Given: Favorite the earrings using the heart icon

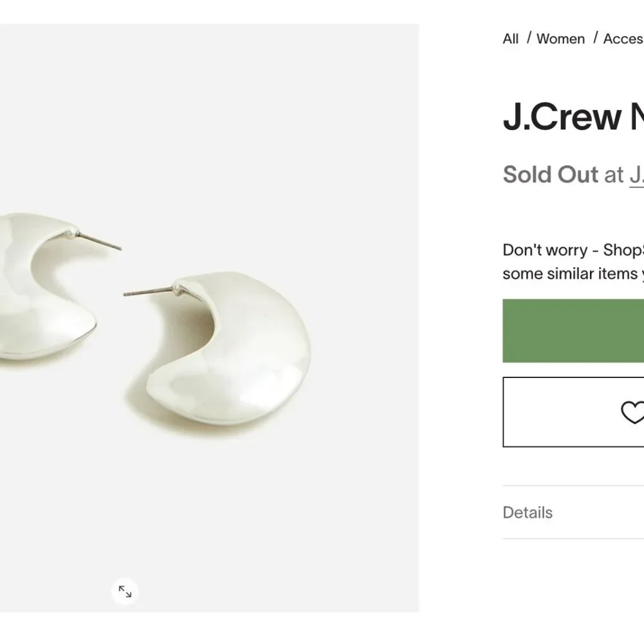Looking at the screenshot, I should click(635, 412).
